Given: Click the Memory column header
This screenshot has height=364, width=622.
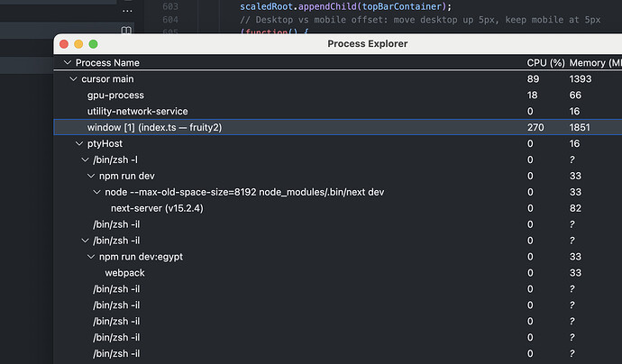Looking at the screenshot, I should 595,63.
